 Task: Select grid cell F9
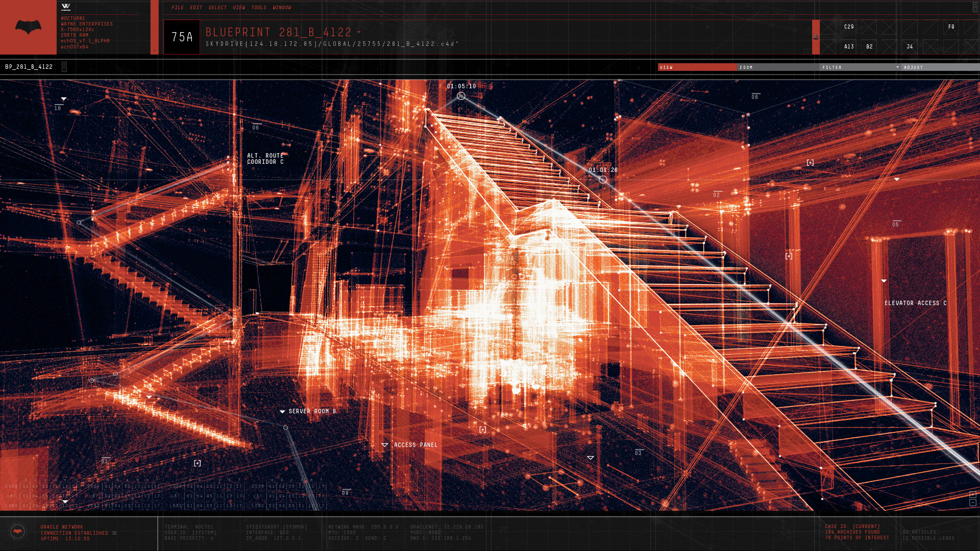[951, 27]
